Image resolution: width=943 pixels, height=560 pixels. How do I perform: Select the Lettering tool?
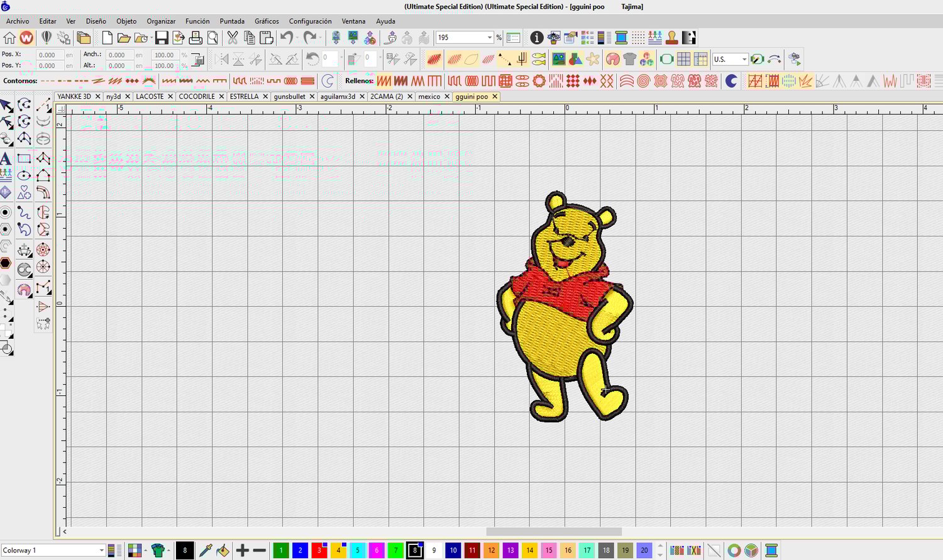[6, 158]
